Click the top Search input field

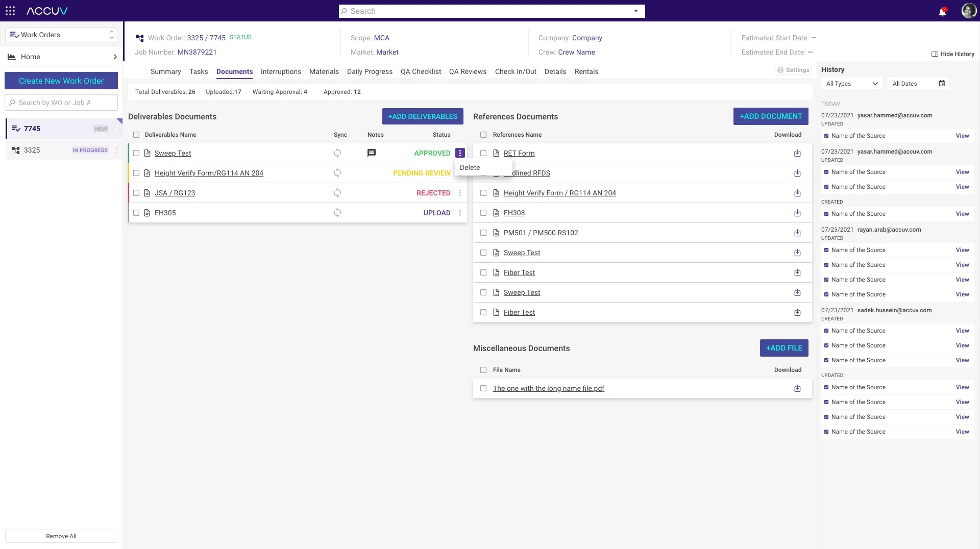coord(492,11)
